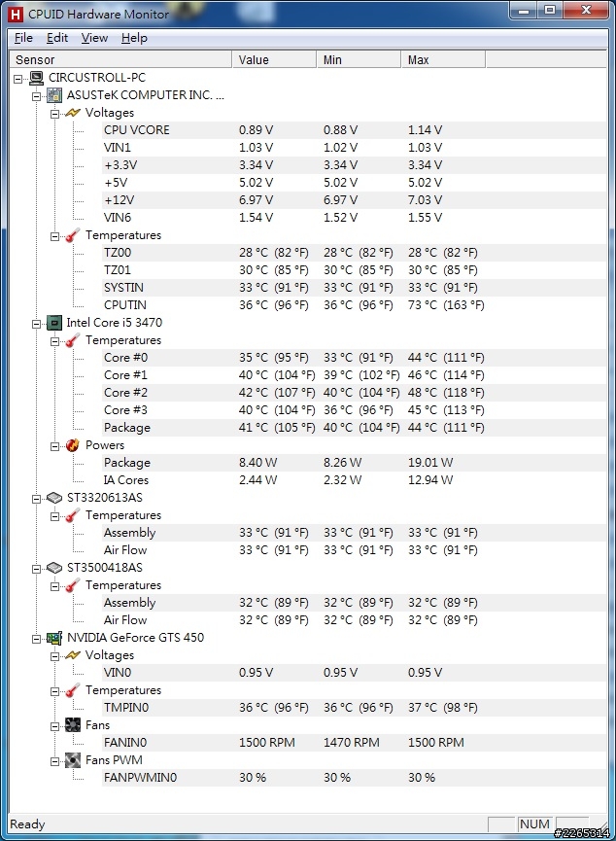Click the 1470 RPM minimum fan value
Screen dimensions: 616x841
pyautogui.click(x=351, y=742)
